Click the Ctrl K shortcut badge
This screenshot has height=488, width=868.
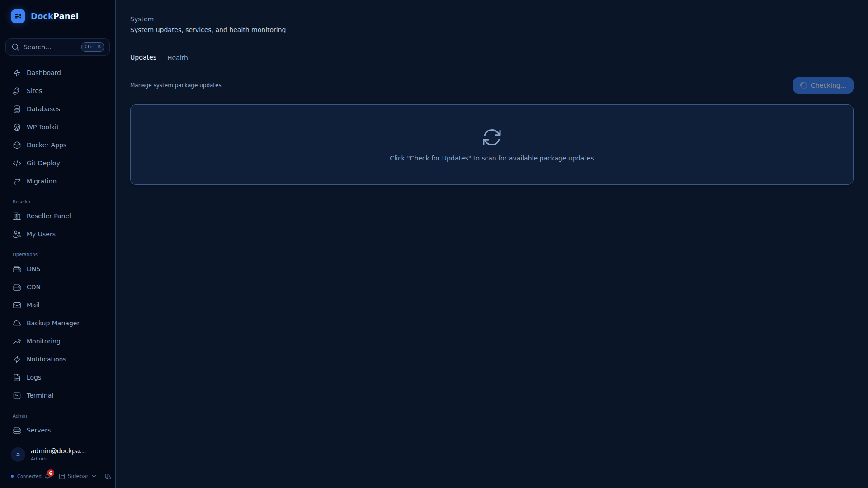[x=93, y=47]
